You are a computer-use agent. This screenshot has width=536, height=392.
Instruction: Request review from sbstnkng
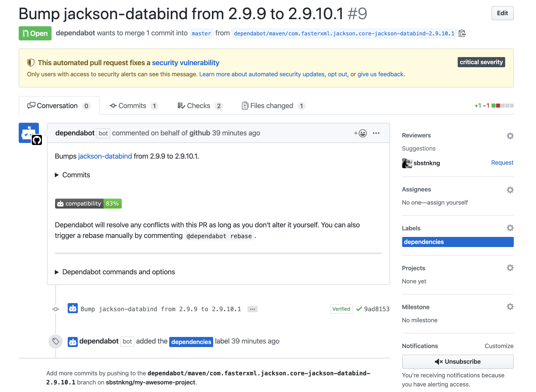502,163
